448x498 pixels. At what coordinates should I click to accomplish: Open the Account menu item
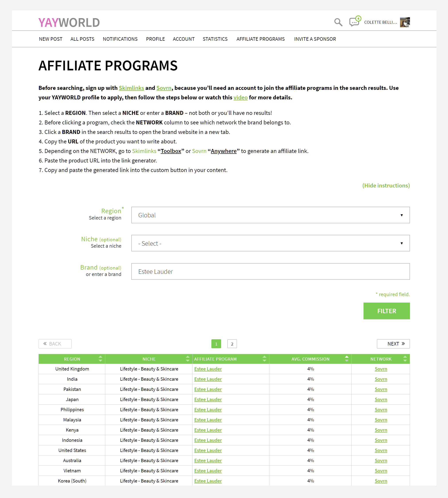[184, 39]
